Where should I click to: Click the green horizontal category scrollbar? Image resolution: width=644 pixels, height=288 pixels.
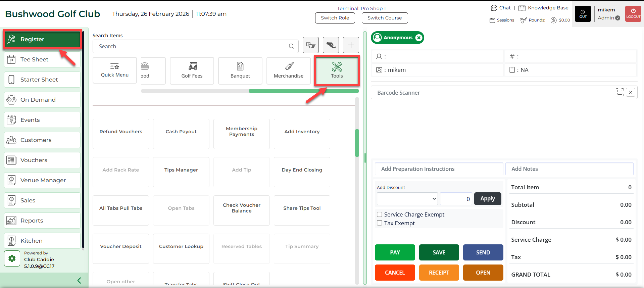(303, 91)
